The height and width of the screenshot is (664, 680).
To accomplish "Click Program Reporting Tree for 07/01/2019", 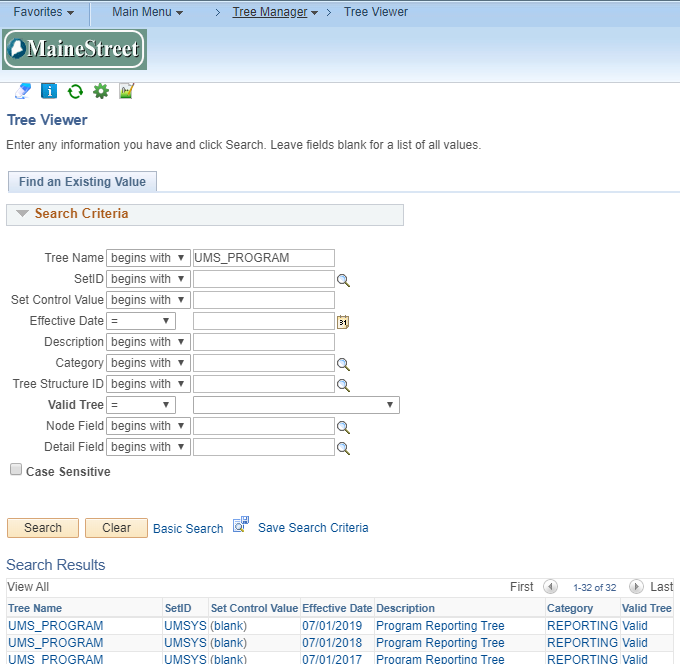I will [440, 626].
